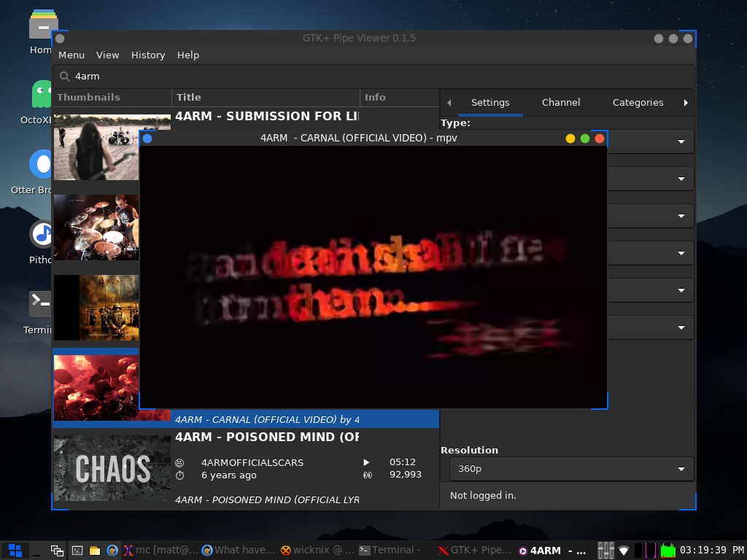Open the Menu menu in Pipe Viewer
The image size is (747, 560).
tap(71, 55)
